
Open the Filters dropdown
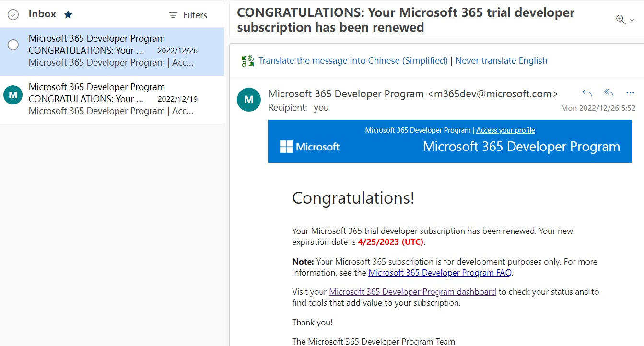click(x=194, y=15)
